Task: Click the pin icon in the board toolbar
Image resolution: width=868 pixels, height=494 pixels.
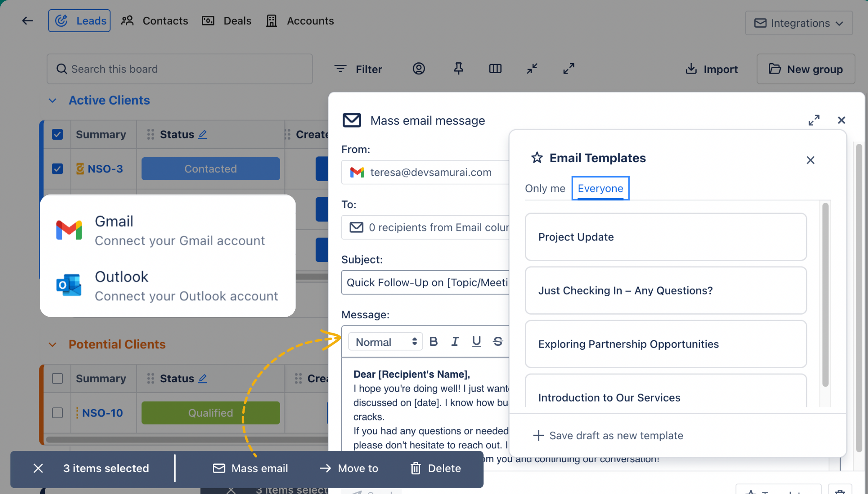Action: point(458,69)
